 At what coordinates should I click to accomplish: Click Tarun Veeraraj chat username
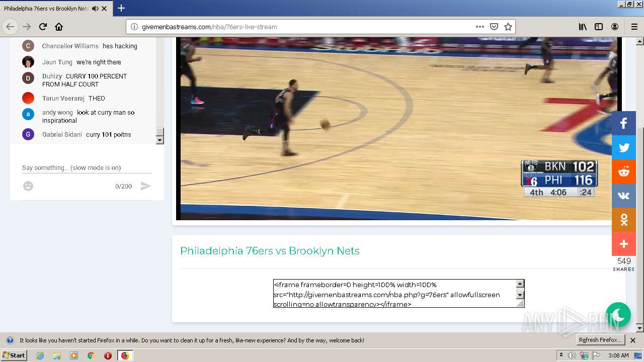[x=63, y=99]
